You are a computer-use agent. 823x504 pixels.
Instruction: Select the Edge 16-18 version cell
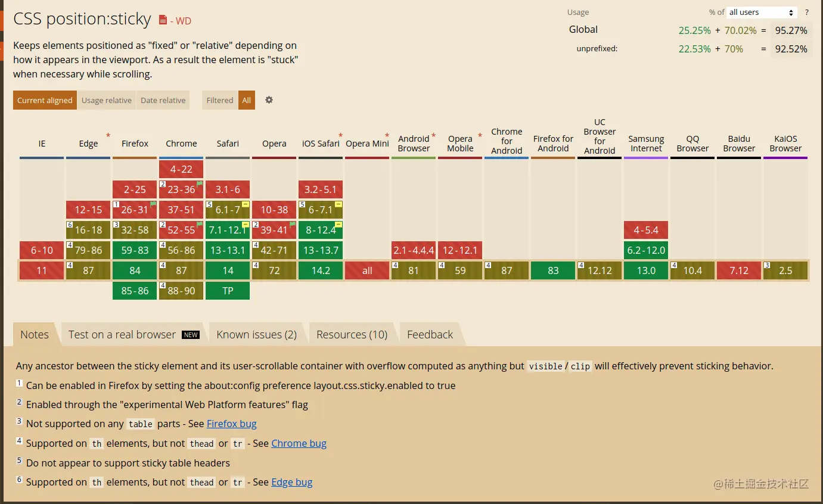point(88,230)
